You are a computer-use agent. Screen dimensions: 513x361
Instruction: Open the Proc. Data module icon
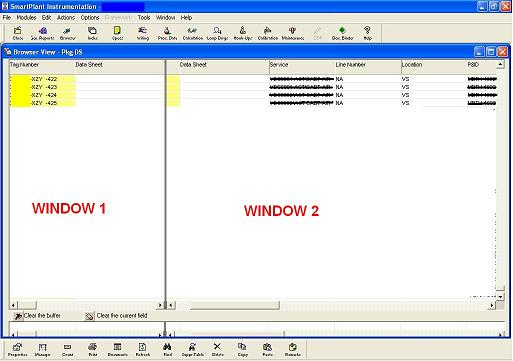point(167,33)
